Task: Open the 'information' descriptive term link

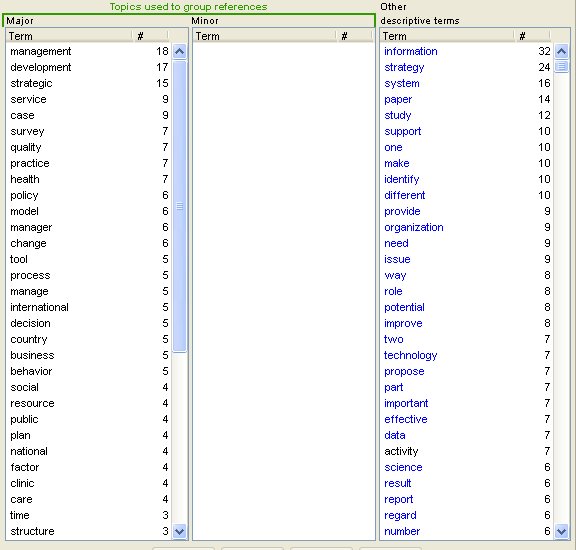Action: (411, 51)
